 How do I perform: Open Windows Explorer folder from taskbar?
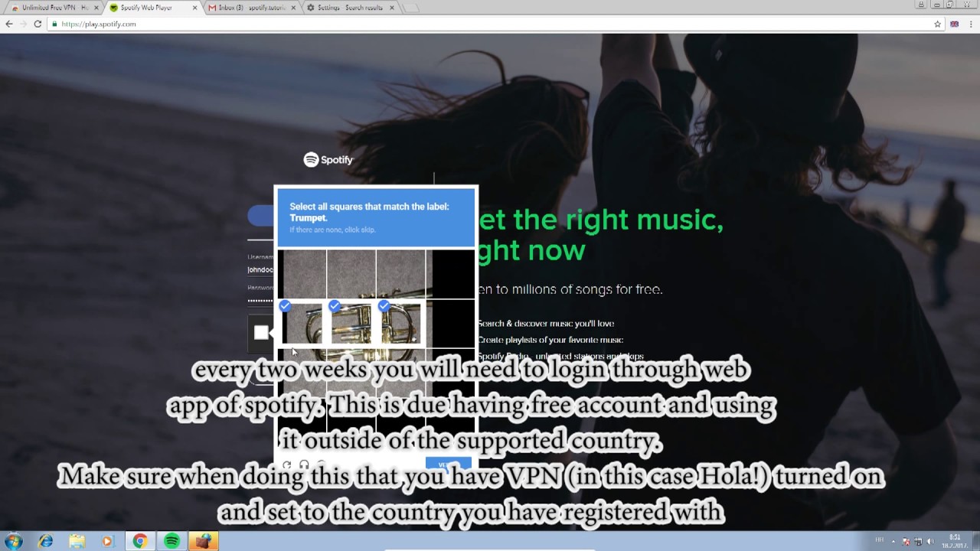point(77,541)
